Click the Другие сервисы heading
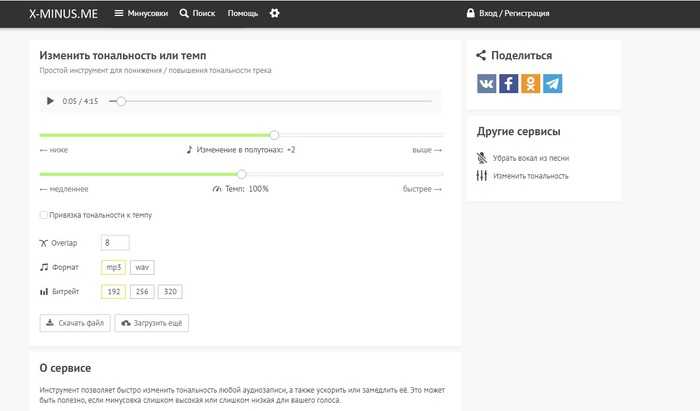The width and height of the screenshot is (700, 411). point(518,132)
